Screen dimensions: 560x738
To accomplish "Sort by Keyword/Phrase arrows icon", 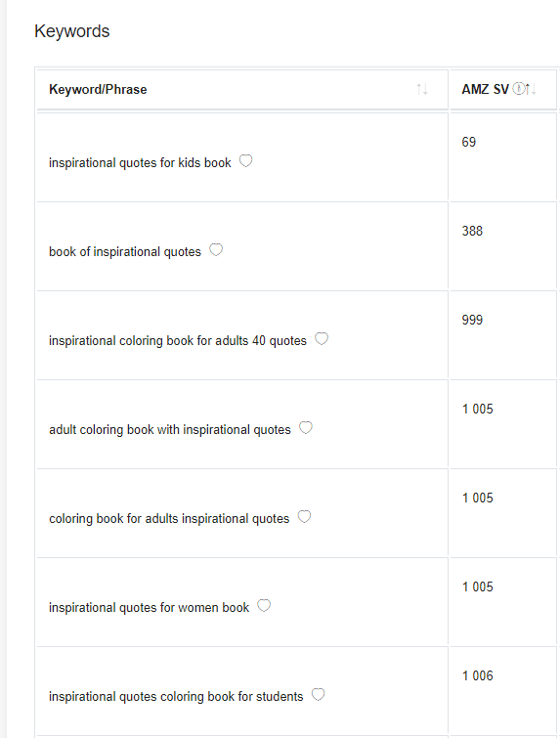I will tap(422, 89).
